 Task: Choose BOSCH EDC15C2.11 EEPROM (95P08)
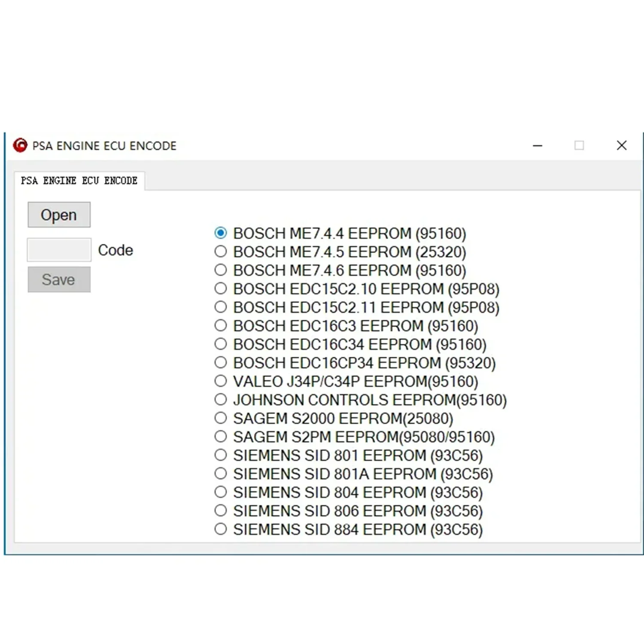tap(357, 307)
